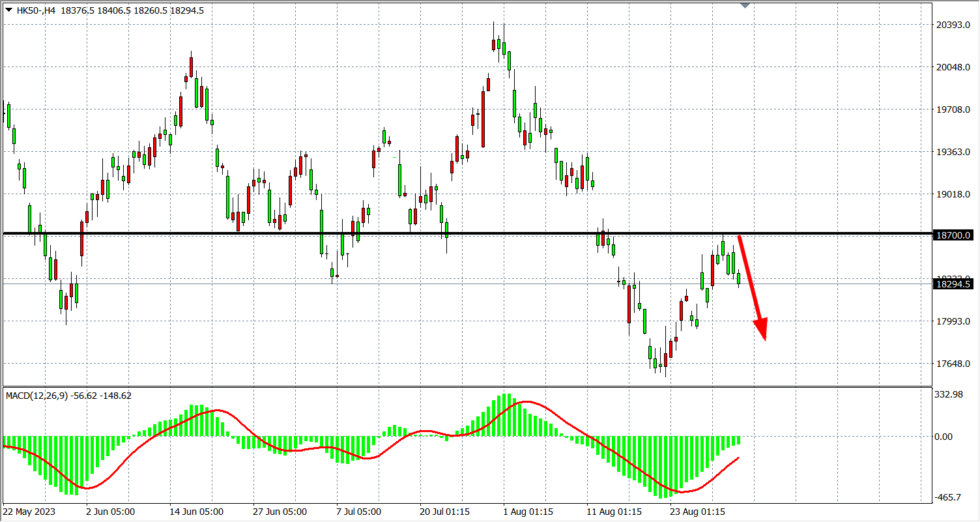Click the 20 Jul 01:15 time label

pos(444,512)
